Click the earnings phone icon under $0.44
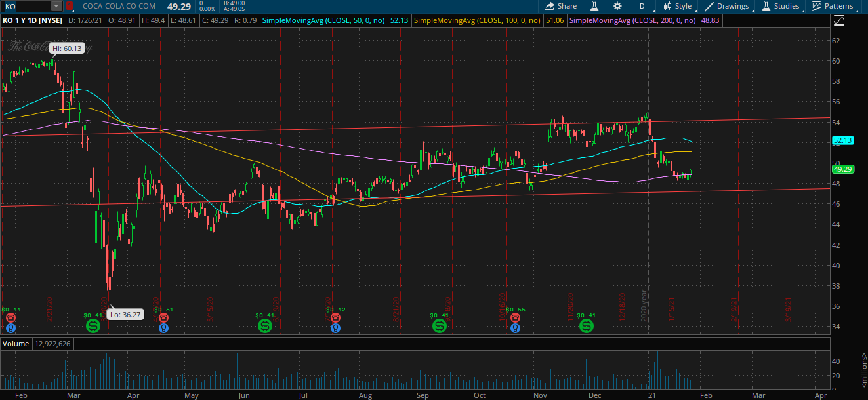 (10, 317)
